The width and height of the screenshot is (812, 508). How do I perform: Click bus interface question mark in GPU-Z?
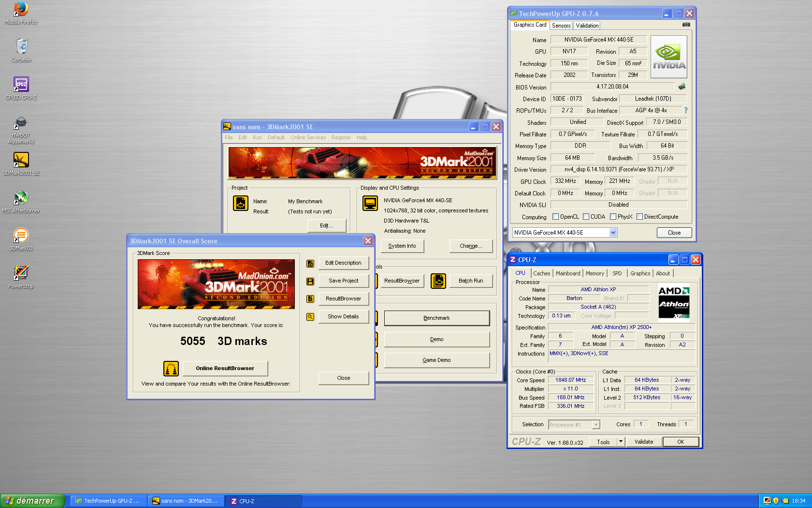[685, 110]
